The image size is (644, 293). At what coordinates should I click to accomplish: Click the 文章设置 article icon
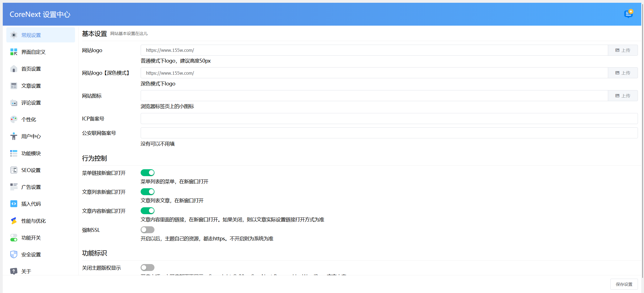click(x=14, y=85)
